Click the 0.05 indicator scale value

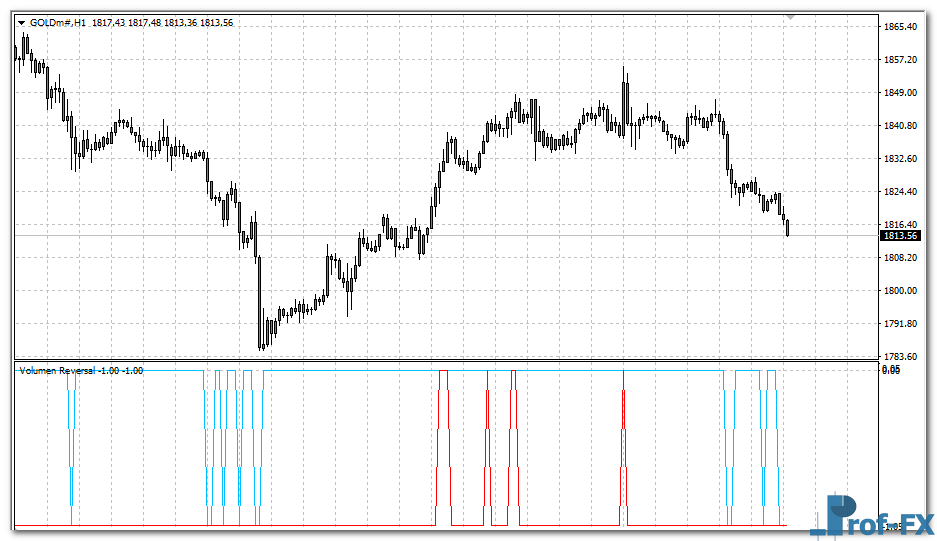891,370
